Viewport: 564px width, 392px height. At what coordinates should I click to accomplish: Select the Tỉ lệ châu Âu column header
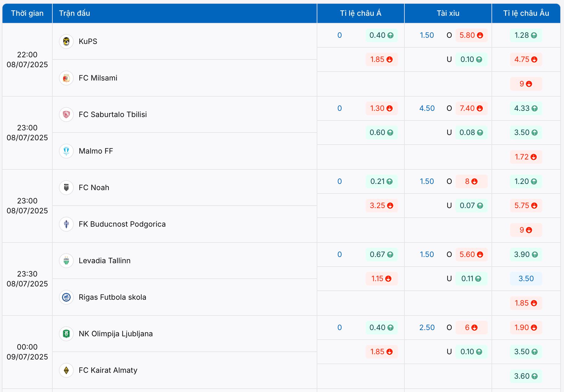coord(526,13)
